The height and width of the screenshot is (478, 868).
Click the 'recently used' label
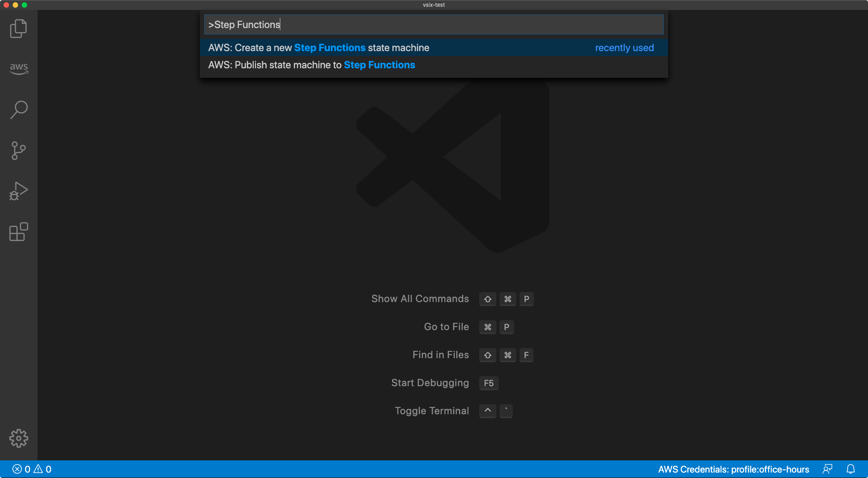624,47
